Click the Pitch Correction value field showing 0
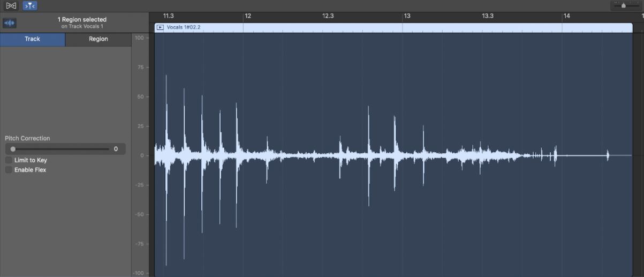 tap(116, 149)
